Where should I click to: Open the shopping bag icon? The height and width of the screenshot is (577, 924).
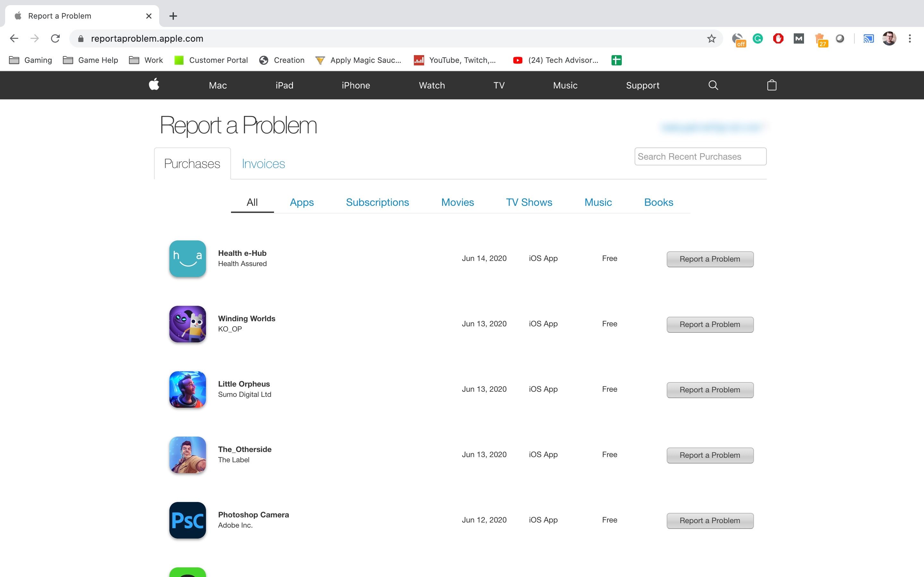(x=771, y=85)
